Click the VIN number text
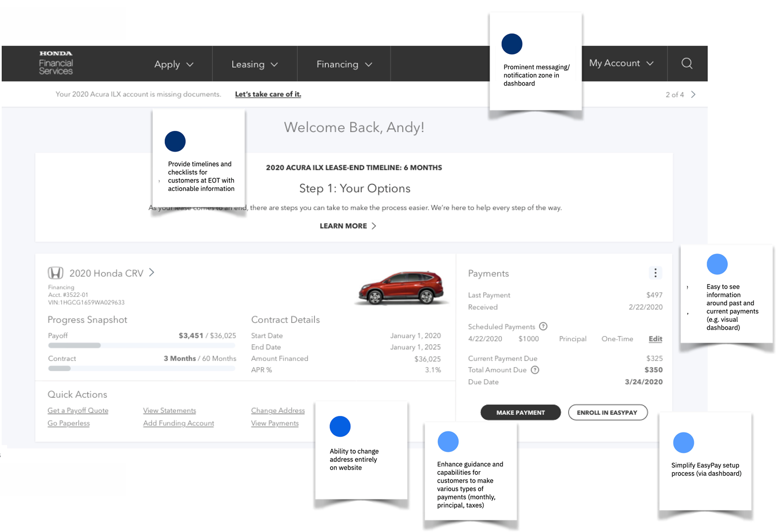Screen dimensions: 781x532 coord(86,302)
